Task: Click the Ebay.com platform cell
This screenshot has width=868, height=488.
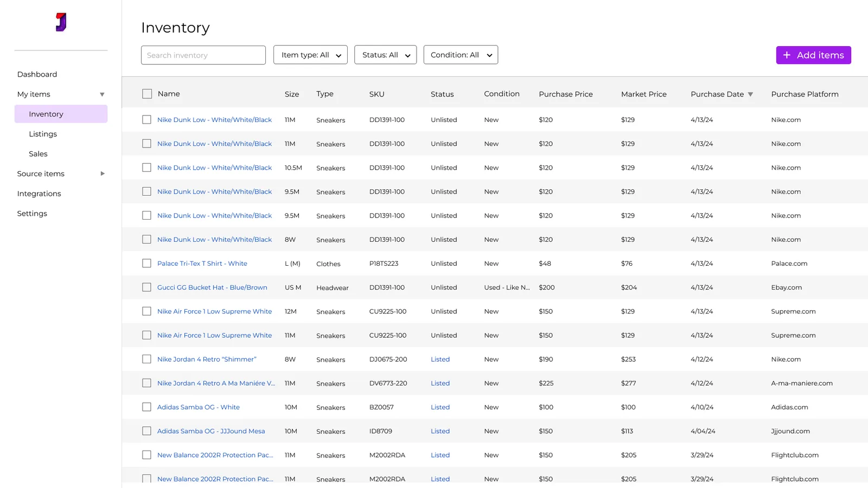Action: 787,287
